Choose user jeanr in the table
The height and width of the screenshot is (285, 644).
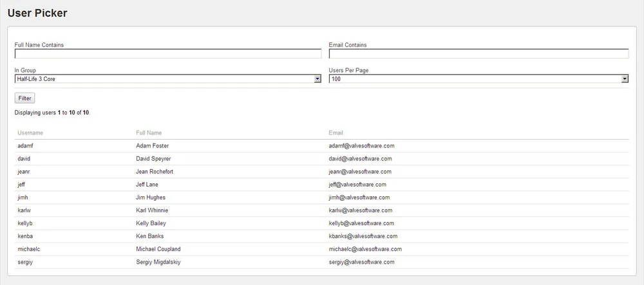pos(25,172)
